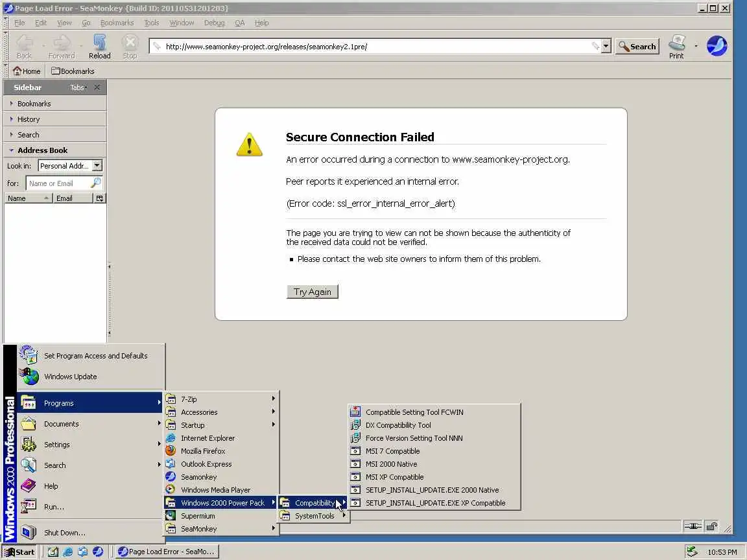This screenshot has height=560, width=747.
Task: Open the Accessories programs folder
Action: (222, 412)
